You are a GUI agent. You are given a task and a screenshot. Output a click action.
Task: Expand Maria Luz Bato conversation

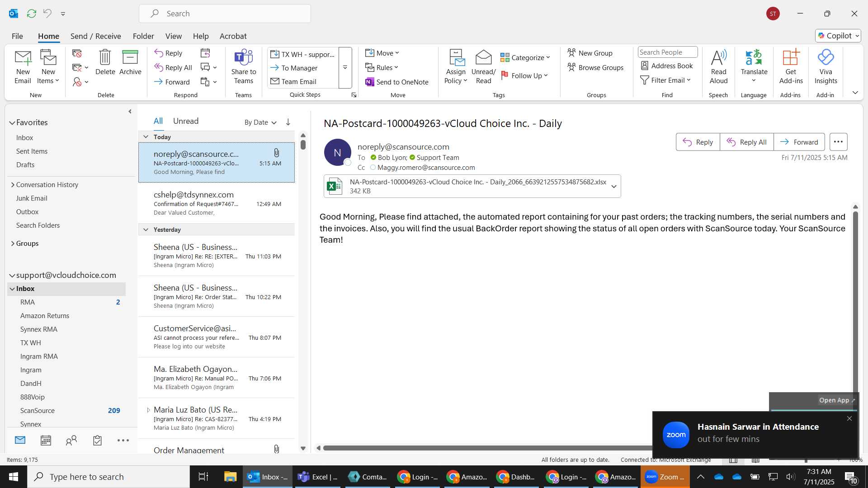point(148,410)
